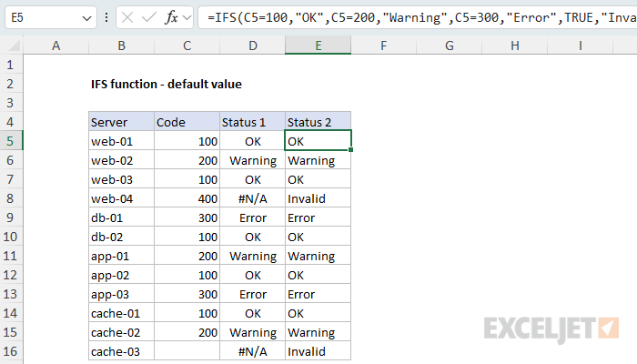Select the cell containing db-01
Screen dimensions: 637x364
coord(121,217)
